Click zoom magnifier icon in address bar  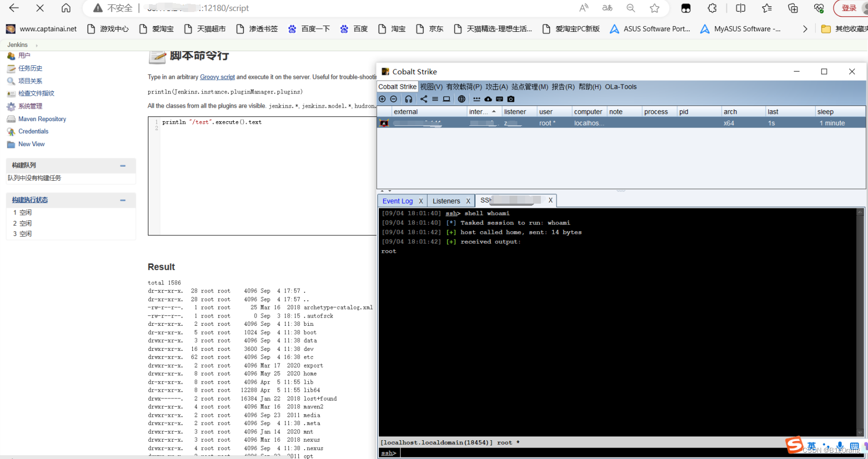click(x=631, y=8)
